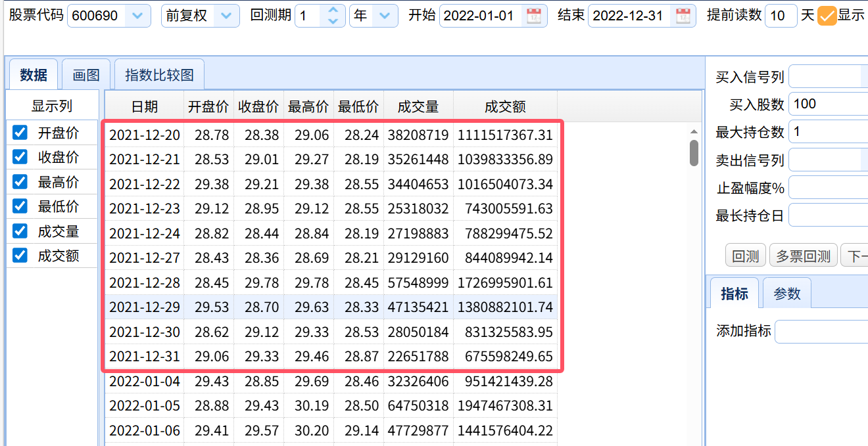Click the 最高价 column header
The image size is (868, 446).
pos(309,107)
